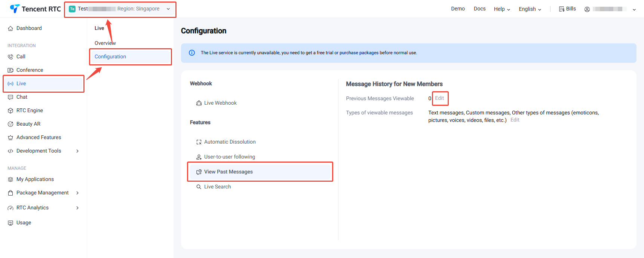
Task: Edit the Previous Messages Viewable count
Action: pos(439,98)
